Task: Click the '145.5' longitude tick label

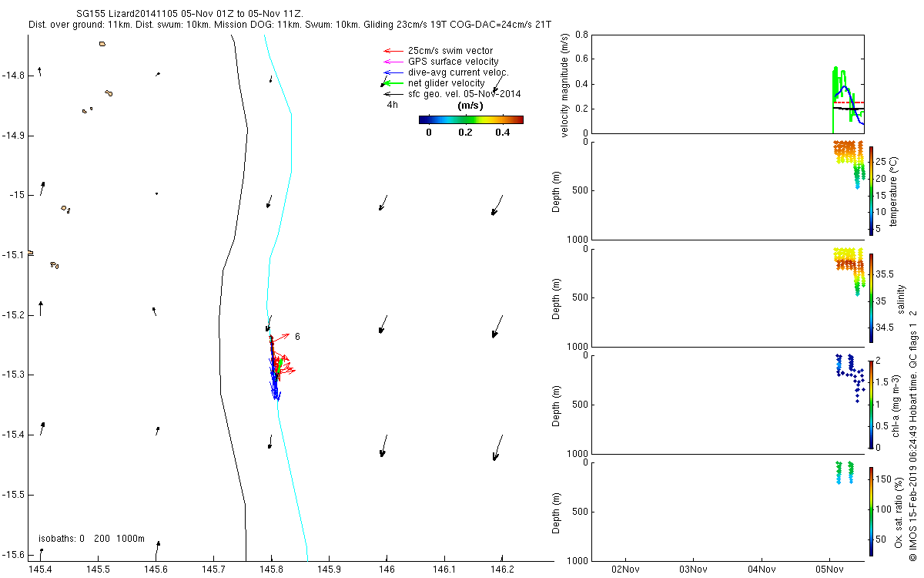Action: (99, 570)
